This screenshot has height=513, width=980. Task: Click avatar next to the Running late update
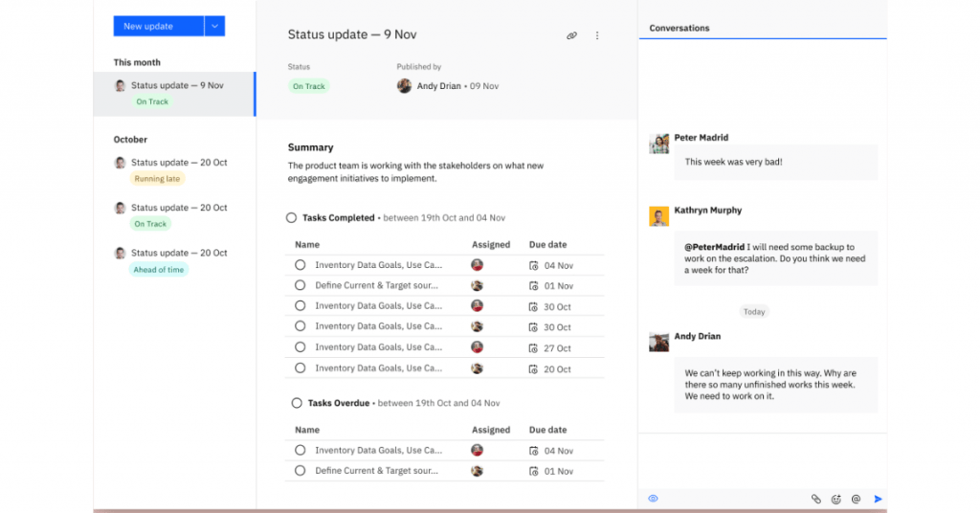(120, 163)
